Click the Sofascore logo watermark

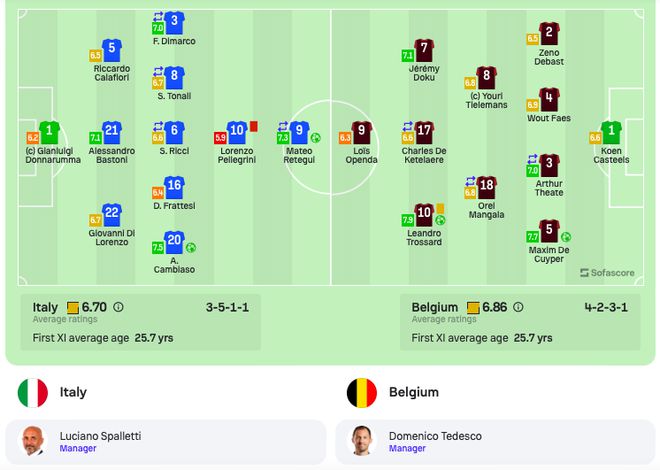tap(607, 273)
